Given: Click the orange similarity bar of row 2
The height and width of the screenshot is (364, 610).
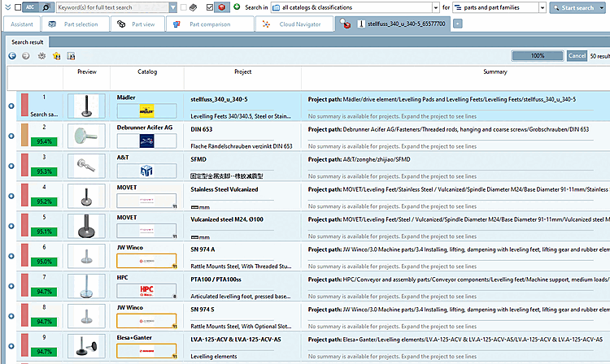Looking at the screenshot, I should click(25, 135).
